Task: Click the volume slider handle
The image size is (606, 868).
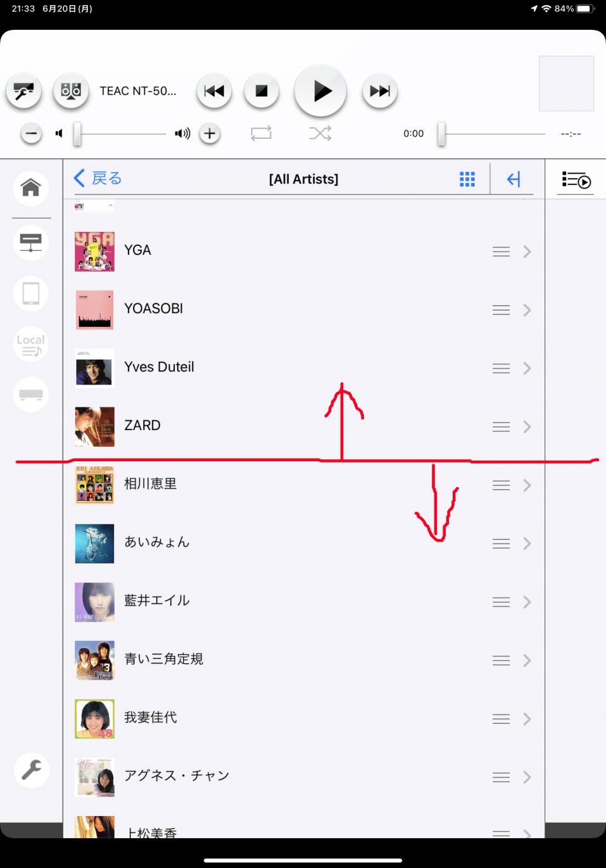Action: click(x=77, y=134)
